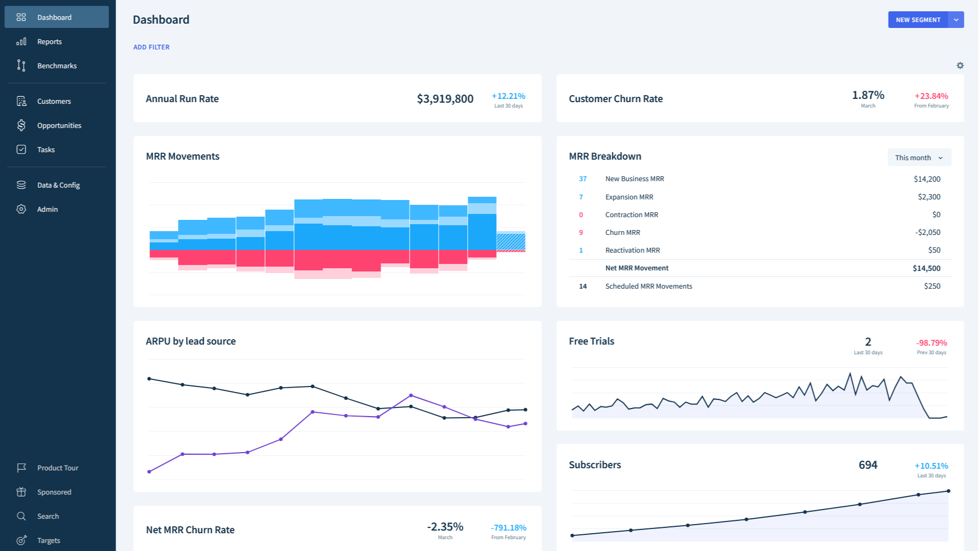This screenshot has width=980, height=551.
Task: Open the Benchmarks section
Action: 56,66
